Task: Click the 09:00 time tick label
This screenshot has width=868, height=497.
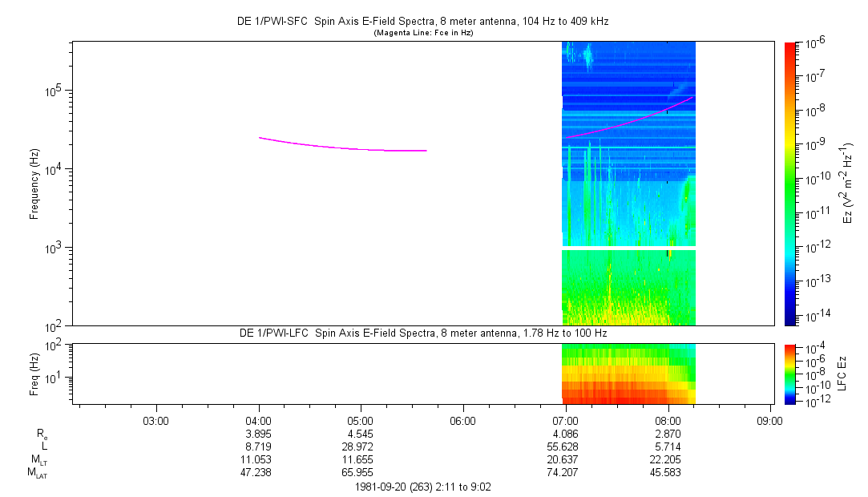Action: point(770,419)
